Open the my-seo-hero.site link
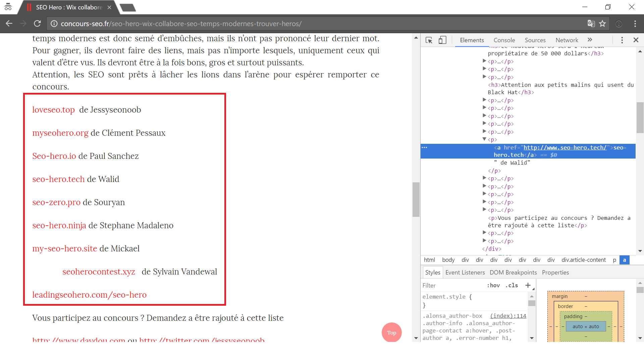This screenshot has width=644, height=362. [x=65, y=249]
